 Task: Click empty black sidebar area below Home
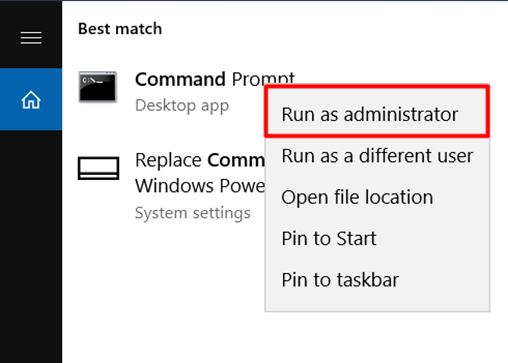point(31,247)
